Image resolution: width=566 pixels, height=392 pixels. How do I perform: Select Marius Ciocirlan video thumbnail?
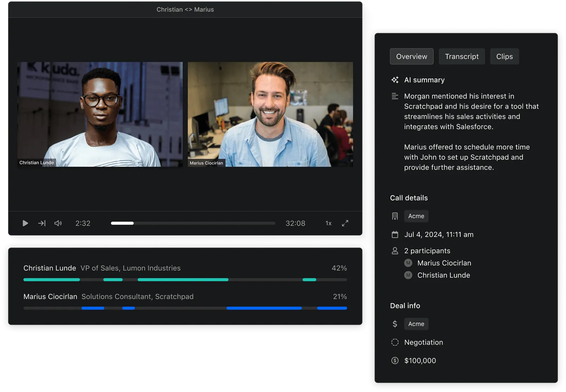pos(270,115)
